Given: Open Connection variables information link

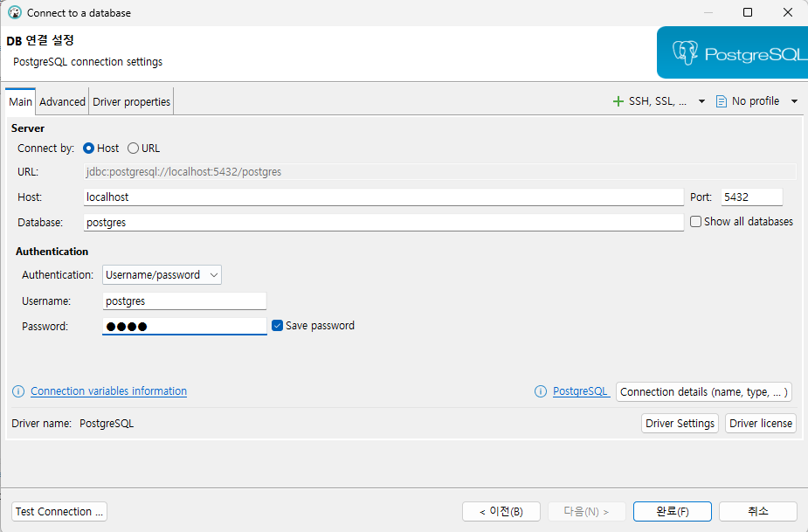Looking at the screenshot, I should 108,391.
